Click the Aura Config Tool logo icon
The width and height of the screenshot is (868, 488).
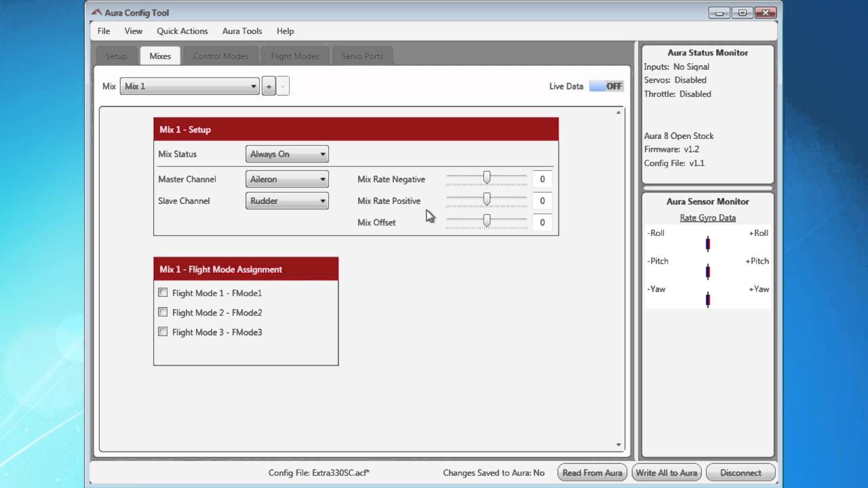point(97,12)
